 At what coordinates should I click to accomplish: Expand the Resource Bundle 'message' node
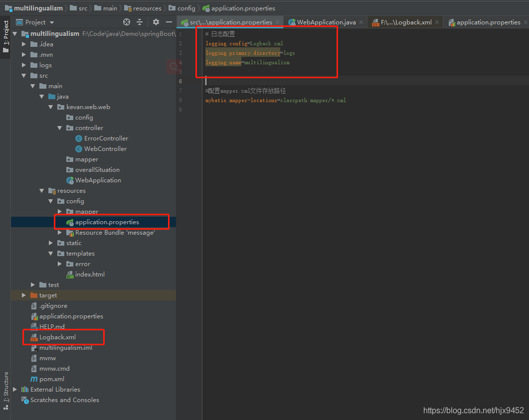point(60,232)
